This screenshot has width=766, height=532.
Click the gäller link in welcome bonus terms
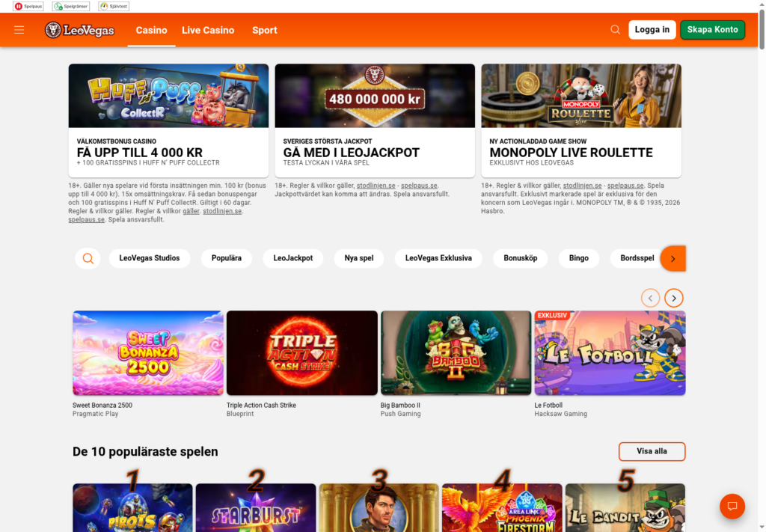pos(191,211)
